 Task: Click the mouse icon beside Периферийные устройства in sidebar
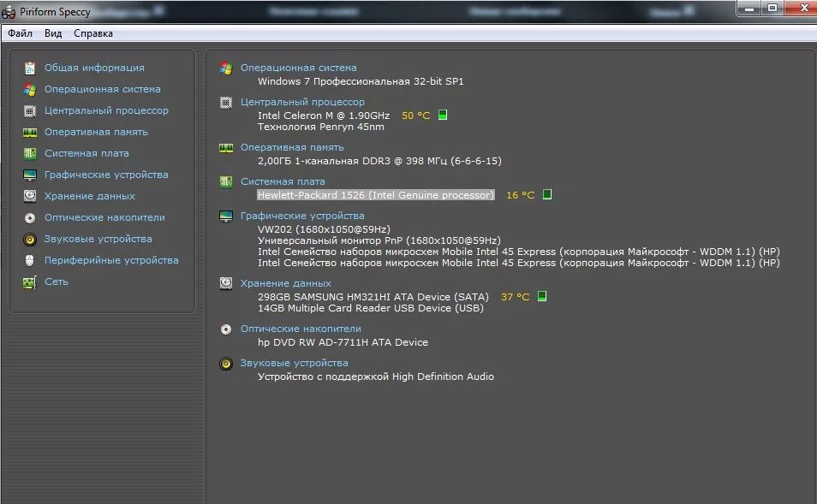tap(30, 260)
